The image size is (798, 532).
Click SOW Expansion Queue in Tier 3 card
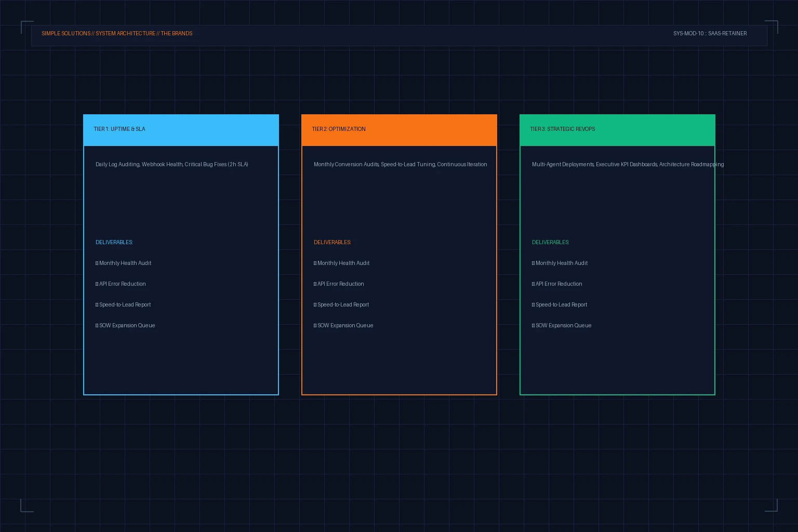coord(562,325)
